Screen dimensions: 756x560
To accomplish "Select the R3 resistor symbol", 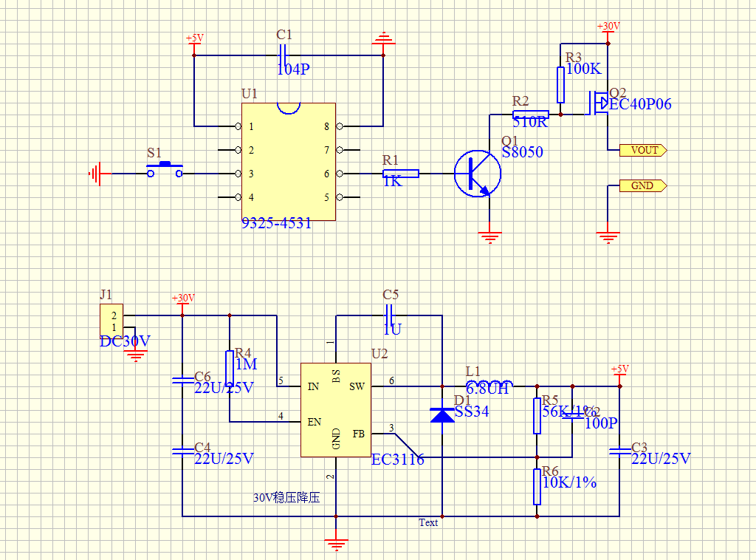I will click(560, 84).
